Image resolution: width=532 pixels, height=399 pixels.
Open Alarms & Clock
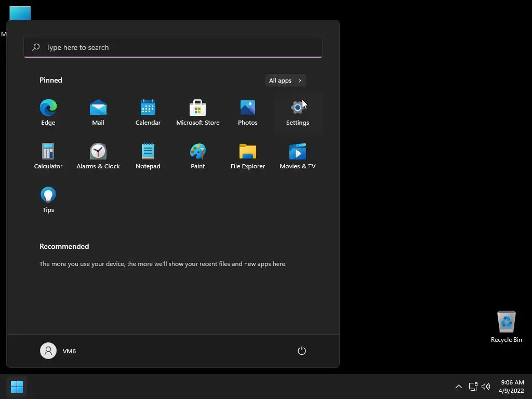point(98,156)
